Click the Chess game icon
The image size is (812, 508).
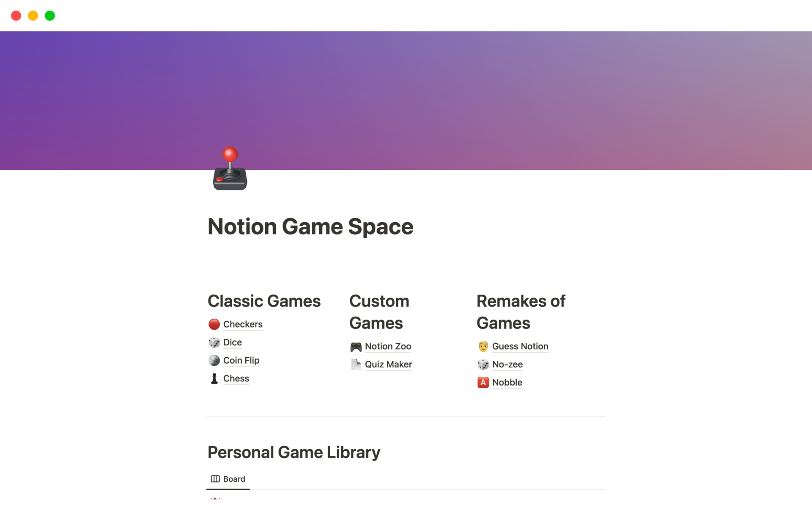[214, 378]
